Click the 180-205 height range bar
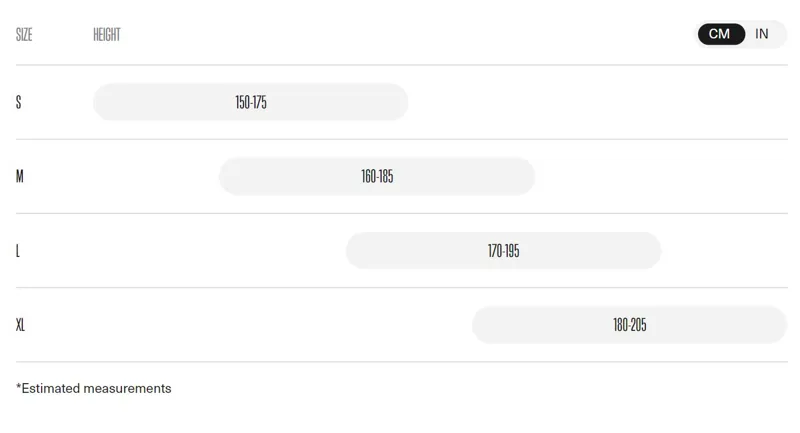 tap(629, 325)
